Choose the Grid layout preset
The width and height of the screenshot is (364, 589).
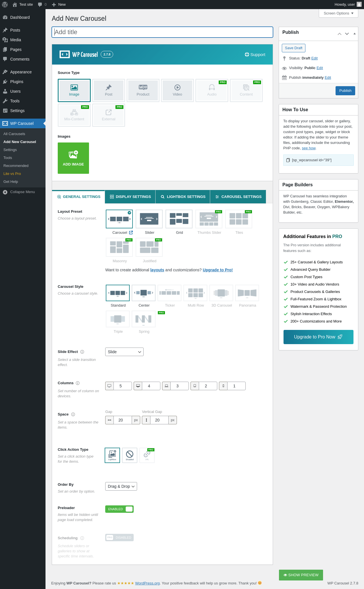coord(179,219)
